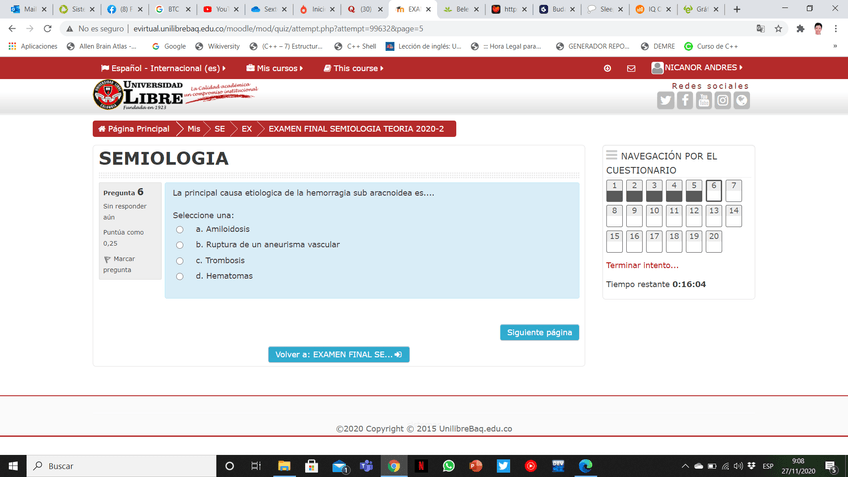Bookmark this page with star icon

tap(778, 29)
